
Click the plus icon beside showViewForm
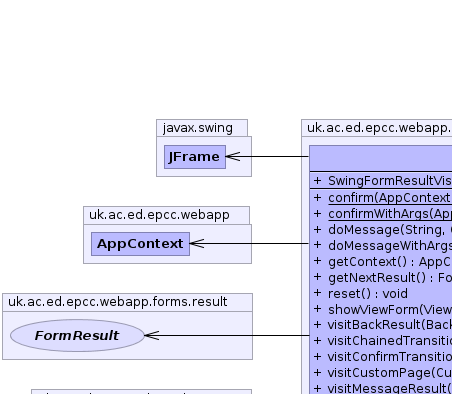click(317, 309)
